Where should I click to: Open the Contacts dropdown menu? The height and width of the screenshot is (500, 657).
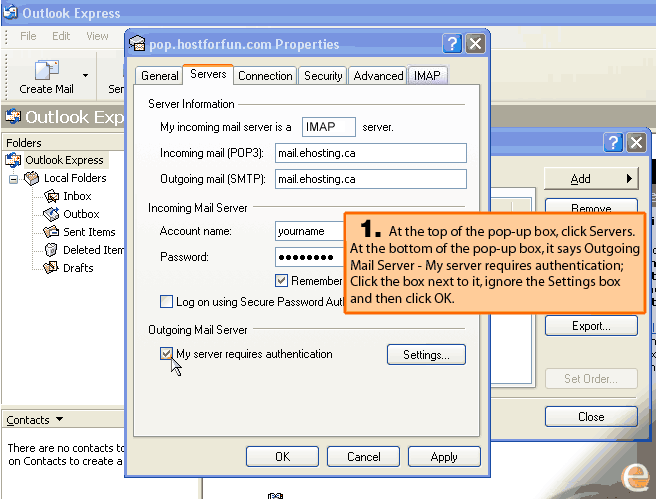(59, 419)
